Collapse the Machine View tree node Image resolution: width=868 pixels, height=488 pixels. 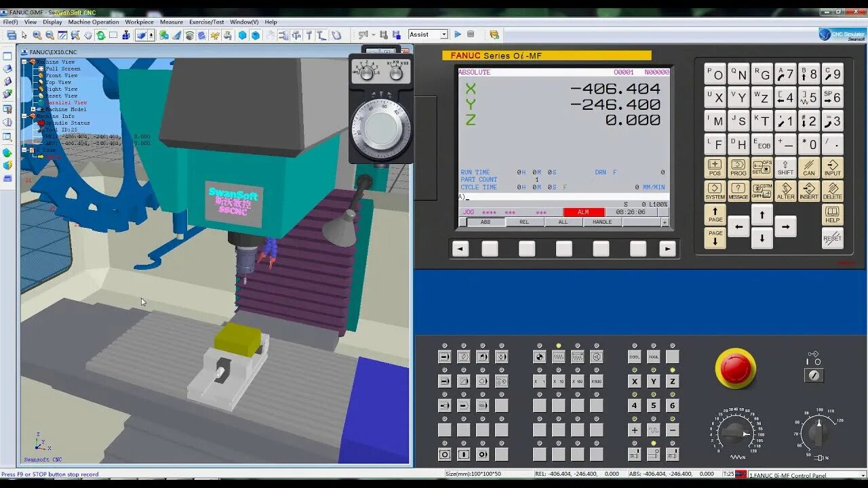coord(24,62)
